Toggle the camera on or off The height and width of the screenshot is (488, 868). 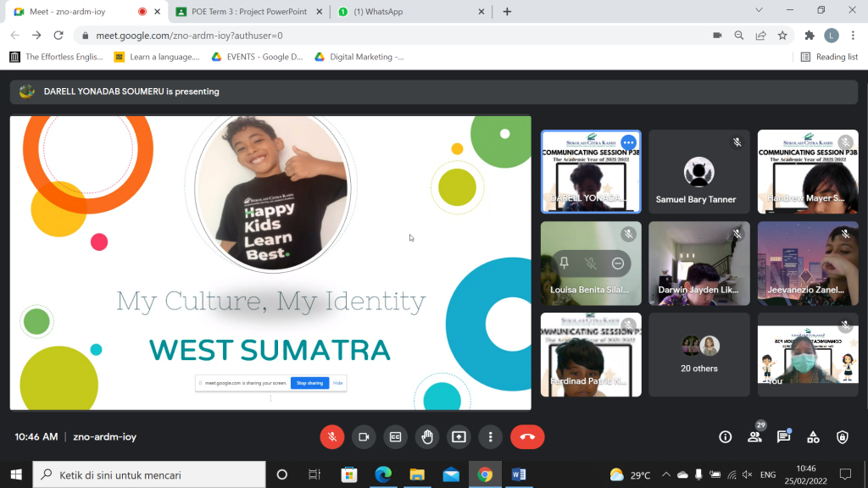point(363,437)
